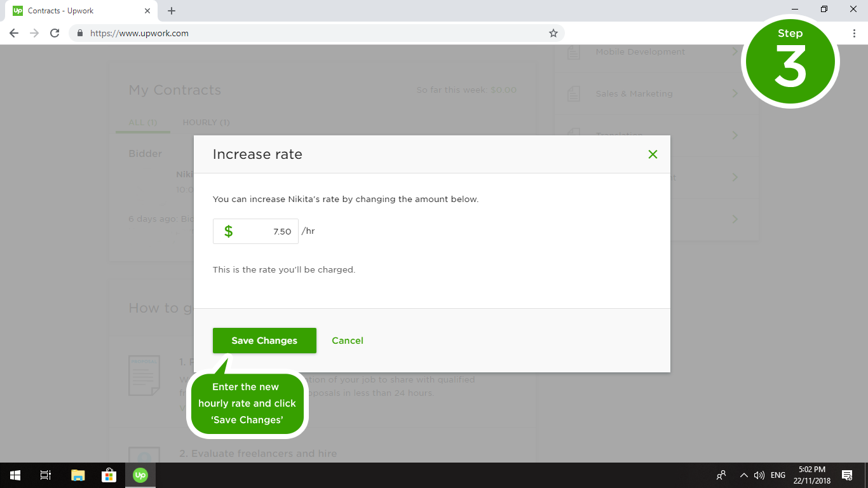Open Task View from the taskbar
The image size is (868, 488).
(x=45, y=475)
